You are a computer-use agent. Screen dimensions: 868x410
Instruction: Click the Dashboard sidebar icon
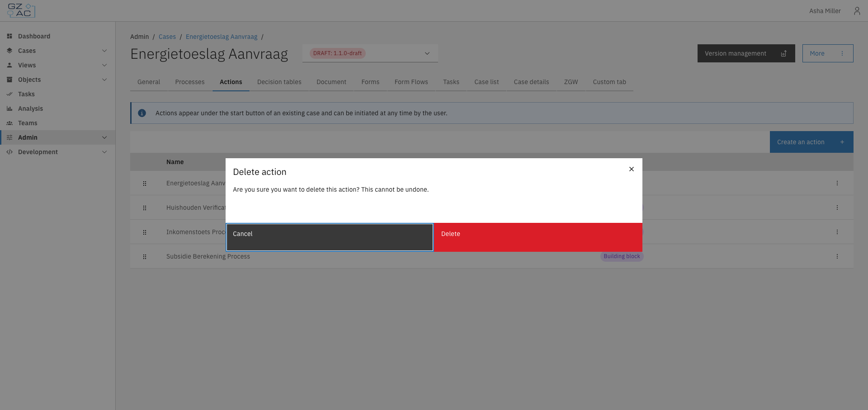click(x=9, y=36)
